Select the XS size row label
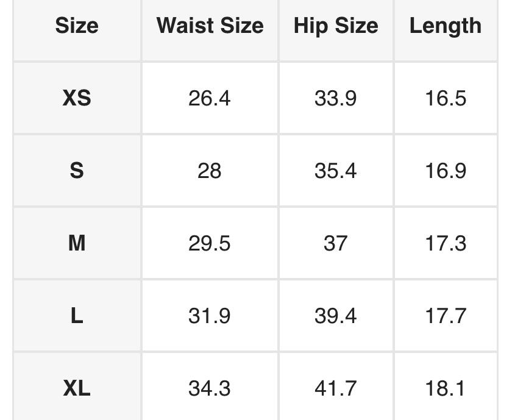Image resolution: width=526 pixels, height=420 pixels. pos(77,98)
